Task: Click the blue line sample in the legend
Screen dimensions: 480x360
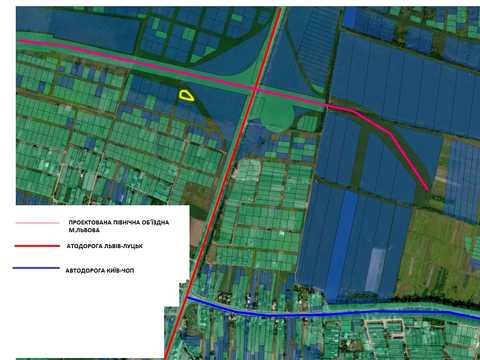Action: tap(36, 268)
